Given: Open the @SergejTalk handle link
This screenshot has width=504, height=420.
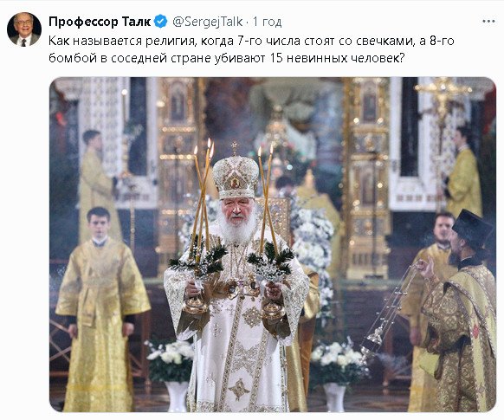Looking at the screenshot, I should pos(207,22).
